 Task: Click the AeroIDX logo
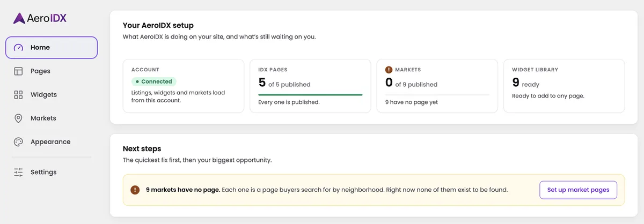40,18
